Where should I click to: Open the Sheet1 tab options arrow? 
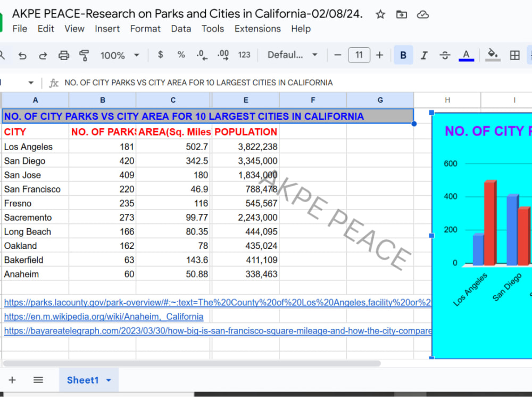[x=109, y=380]
